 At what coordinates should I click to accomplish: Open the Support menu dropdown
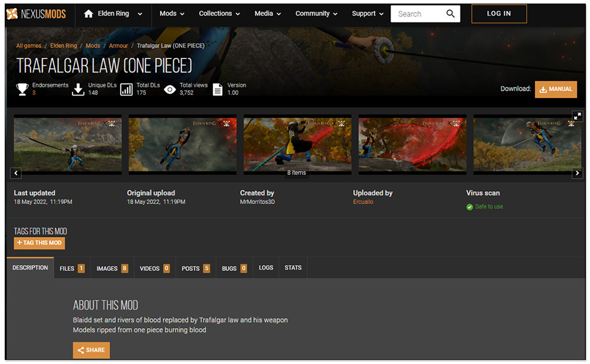click(x=368, y=14)
